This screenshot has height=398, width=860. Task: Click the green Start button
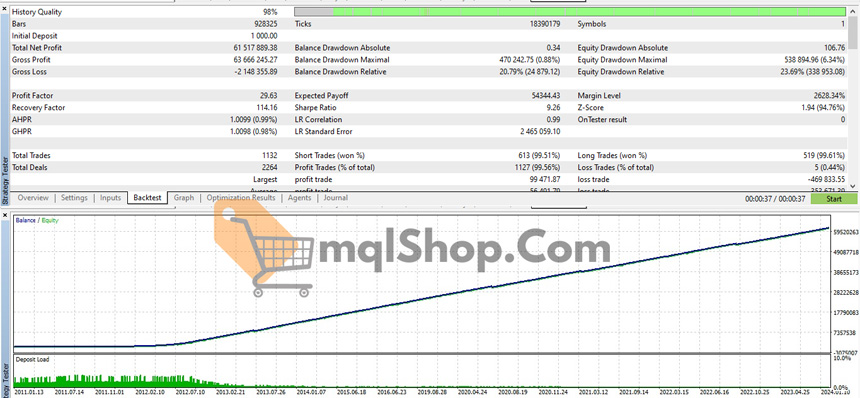point(833,199)
